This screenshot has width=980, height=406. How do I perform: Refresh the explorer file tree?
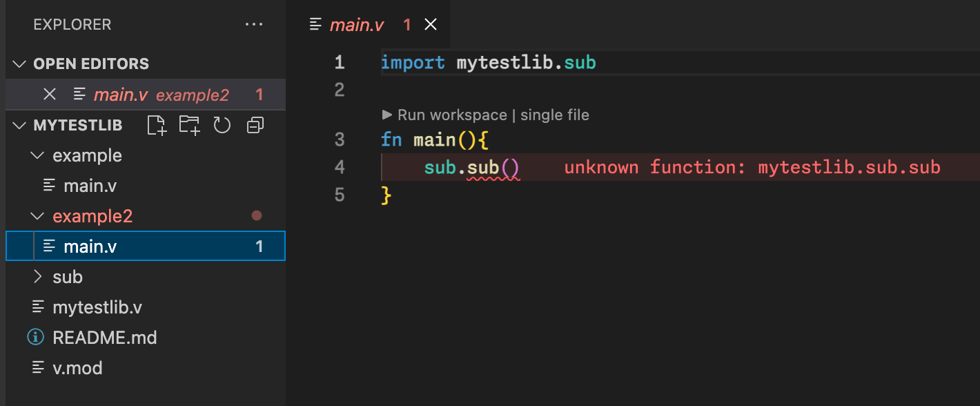click(222, 125)
